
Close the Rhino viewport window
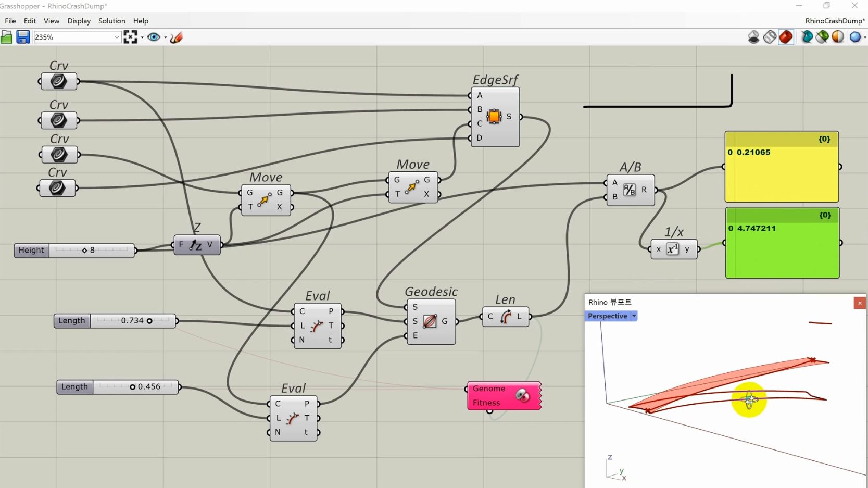click(860, 303)
